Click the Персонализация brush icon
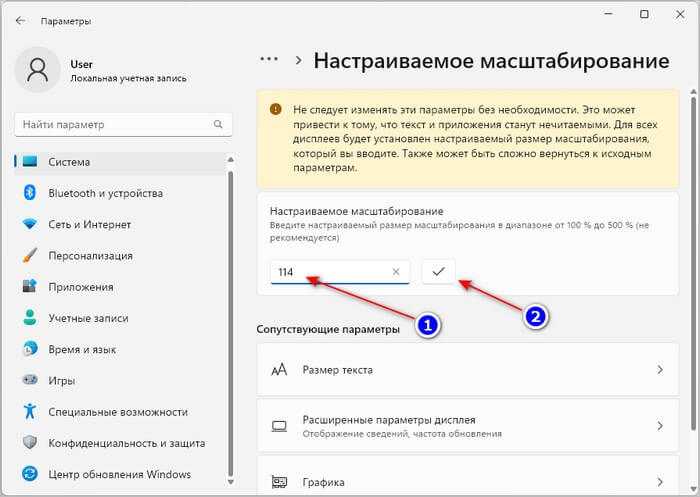 30,255
